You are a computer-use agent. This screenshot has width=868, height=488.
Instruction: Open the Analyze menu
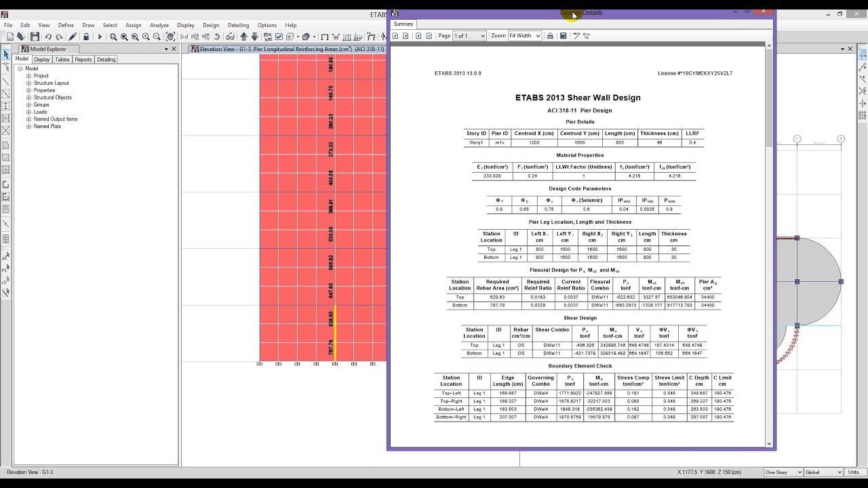159,25
